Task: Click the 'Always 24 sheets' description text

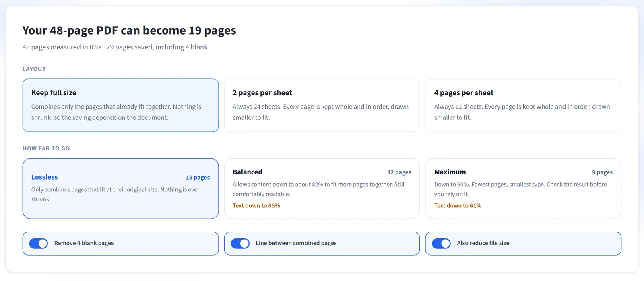Action: 320,112
